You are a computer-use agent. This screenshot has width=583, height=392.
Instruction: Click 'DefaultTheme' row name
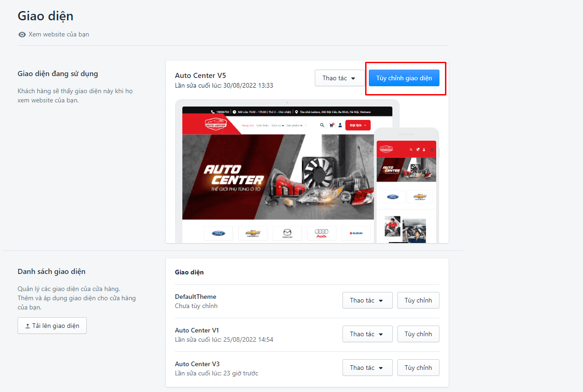tap(196, 297)
